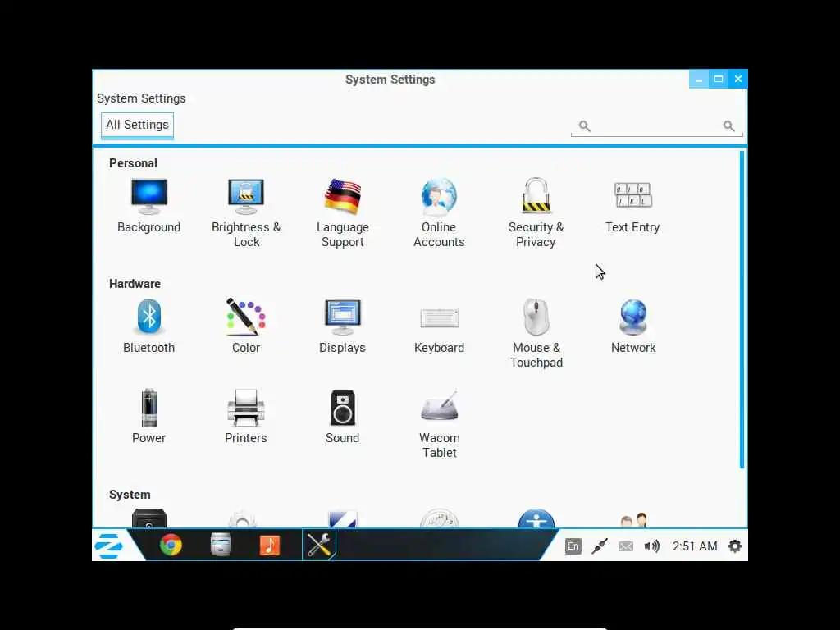840x630 pixels.
Task: Open Power settings
Action: coord(149,417)
